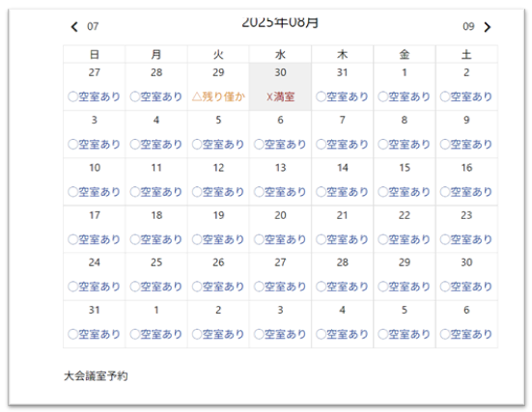Pick 空室あり for August 20

(280, 239)
